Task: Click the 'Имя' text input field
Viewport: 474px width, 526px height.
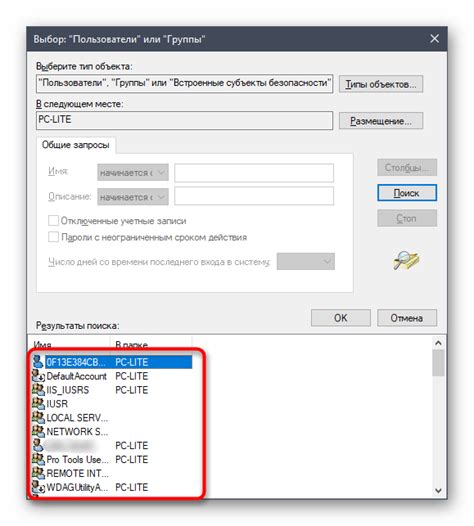Action: [254, 173]
